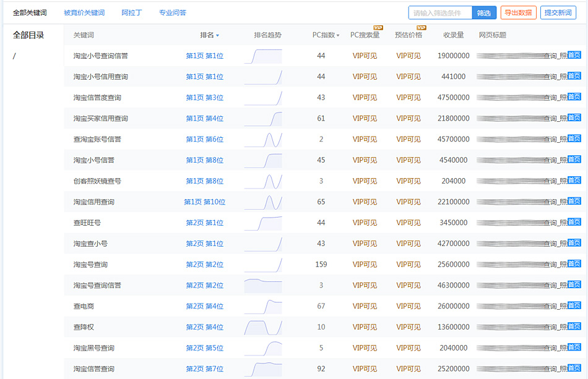Open 第1页 第10位 rank link

[x=205, y=202]
